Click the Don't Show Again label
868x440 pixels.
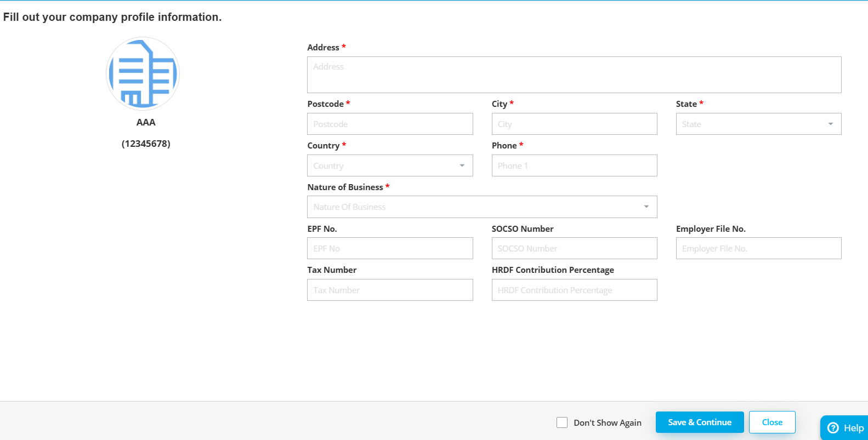(608, 422)
